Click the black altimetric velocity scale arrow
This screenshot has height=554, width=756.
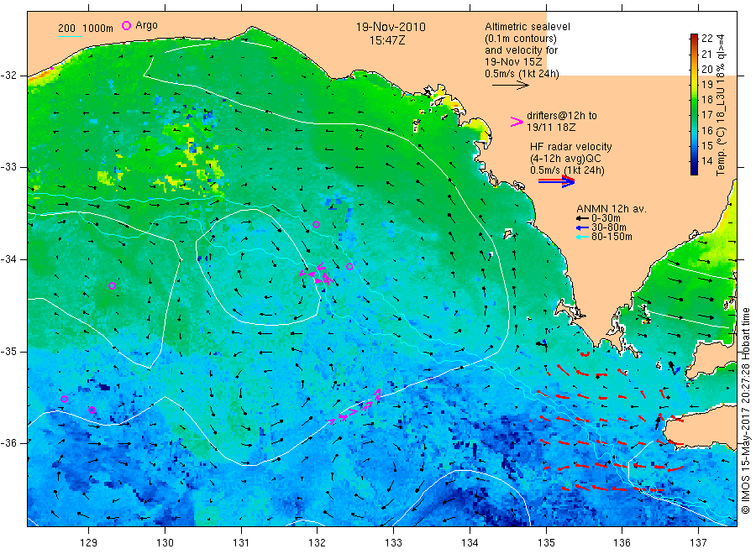pos(510,86)
